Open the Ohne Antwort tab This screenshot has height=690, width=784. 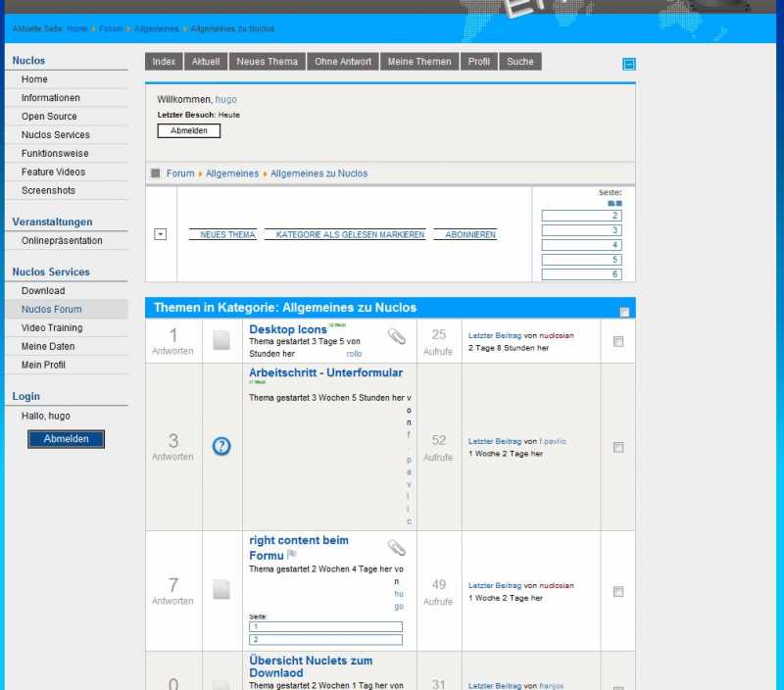click(x=343, y=62)
